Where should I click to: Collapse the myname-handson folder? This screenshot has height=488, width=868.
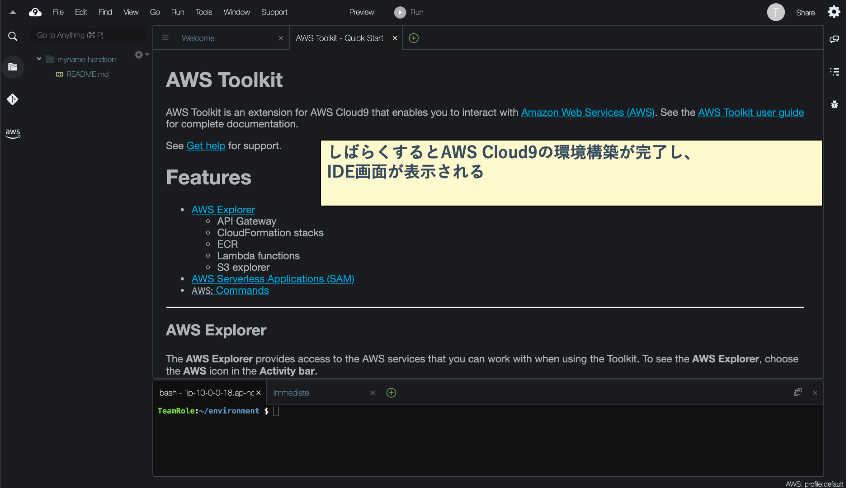pyautogui.click(x=39, y=59)
